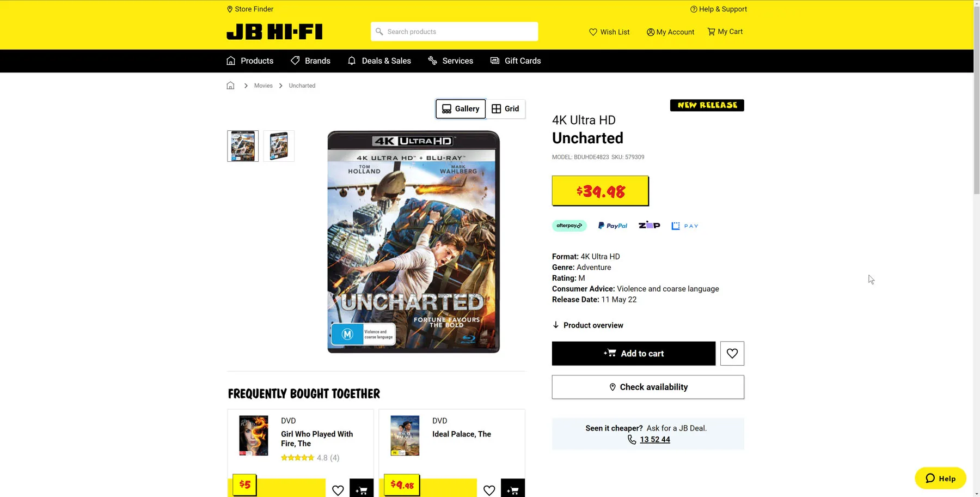Select the second product thumbnail image

(x=279, y=146)
